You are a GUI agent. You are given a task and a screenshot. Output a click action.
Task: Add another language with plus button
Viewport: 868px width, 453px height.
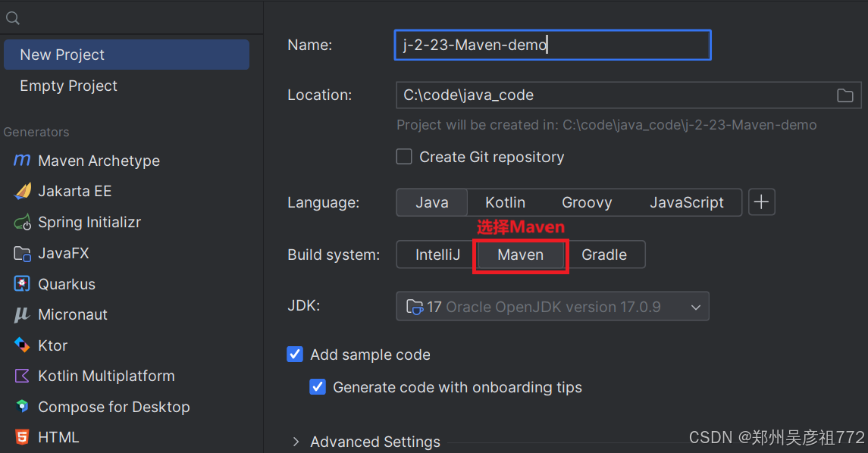762,202
